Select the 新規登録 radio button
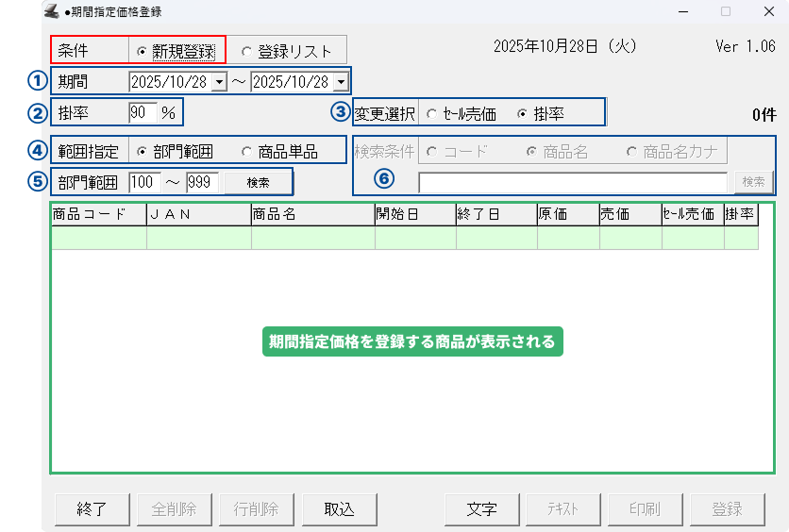 pyautogui.click(x=143, y=51)
